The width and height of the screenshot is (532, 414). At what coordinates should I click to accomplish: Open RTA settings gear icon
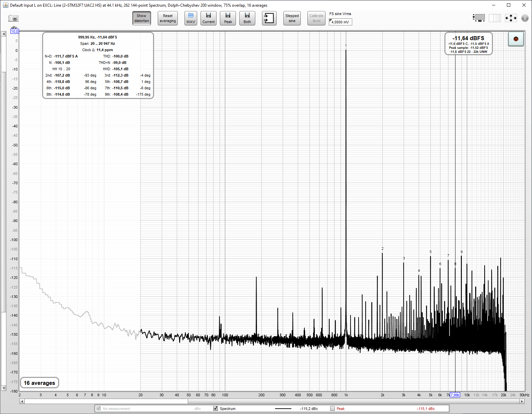click(x=525, y=18)
